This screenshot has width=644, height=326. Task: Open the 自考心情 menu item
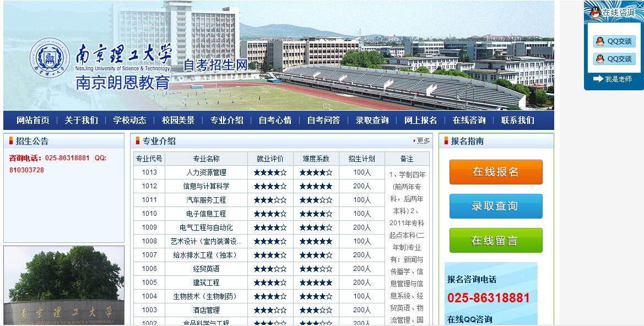pos(275,120)
